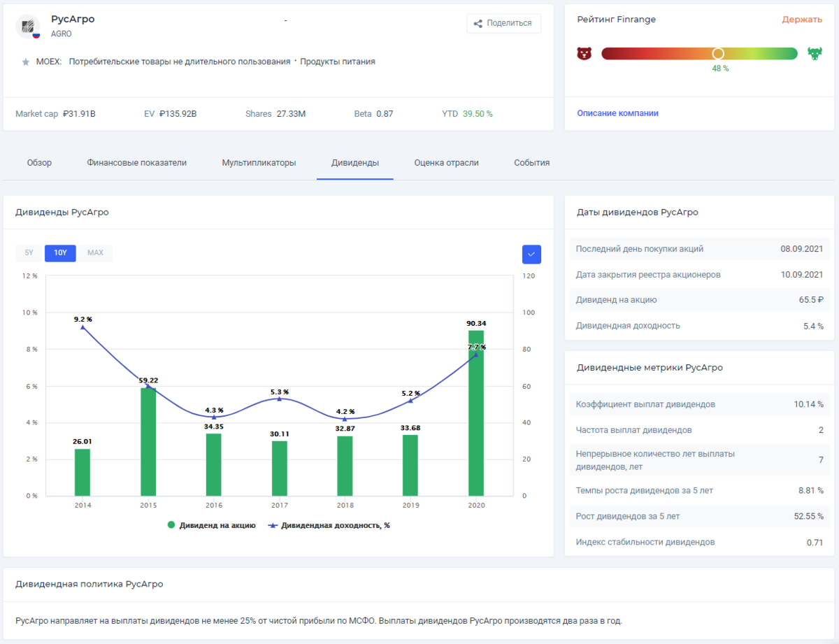This screenshot has height=644, width=839.
Task: Open the Описание компании link
Action: (x=617, y=113)
